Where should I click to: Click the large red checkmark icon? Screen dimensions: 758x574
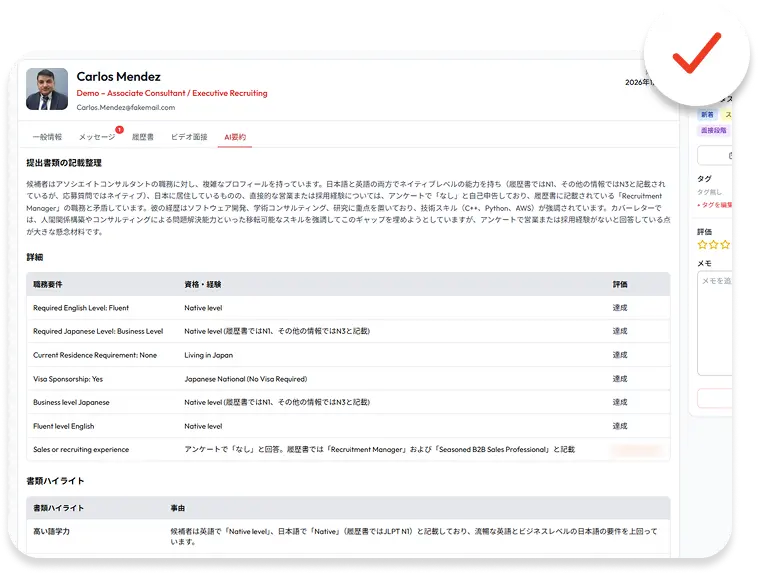[x=697, y=53]
